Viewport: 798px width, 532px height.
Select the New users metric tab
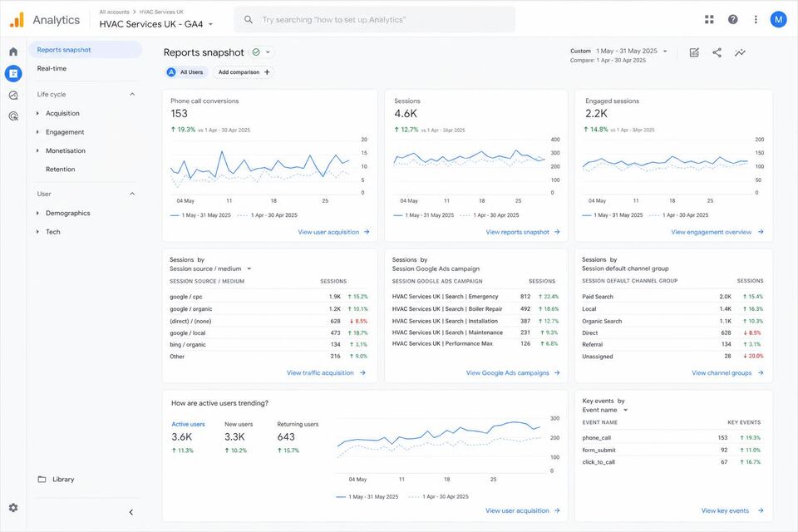[x=239, y=436]
